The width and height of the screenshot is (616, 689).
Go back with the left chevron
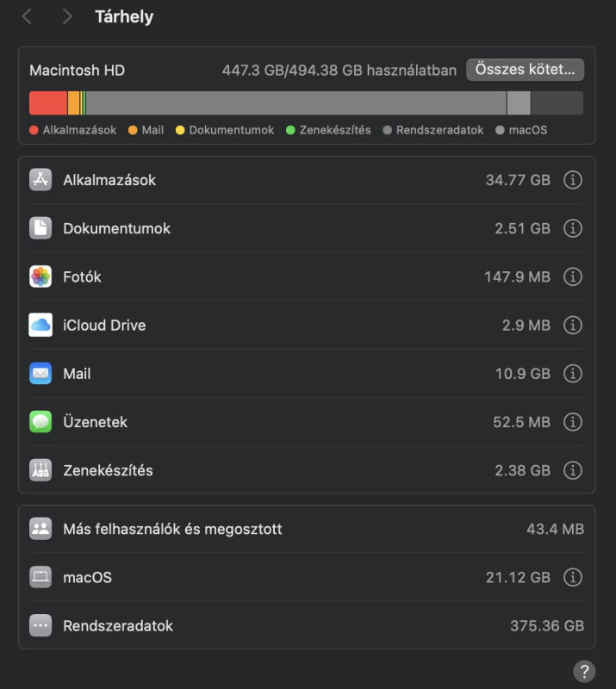pos(27,16)
